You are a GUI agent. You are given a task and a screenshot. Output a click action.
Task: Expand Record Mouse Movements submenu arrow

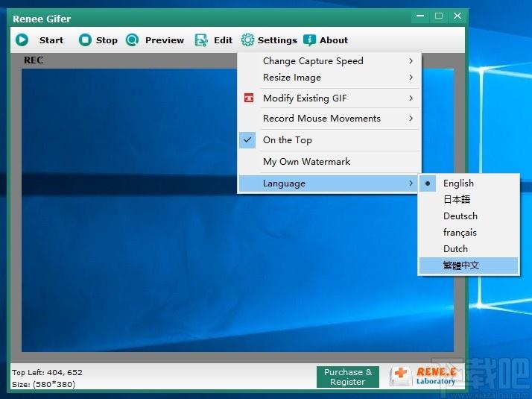(411, 119)
